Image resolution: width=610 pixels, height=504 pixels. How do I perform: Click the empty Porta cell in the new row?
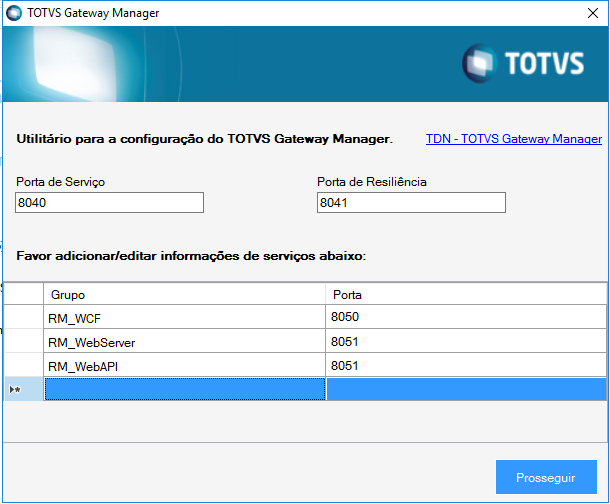[x=466, y=389]
